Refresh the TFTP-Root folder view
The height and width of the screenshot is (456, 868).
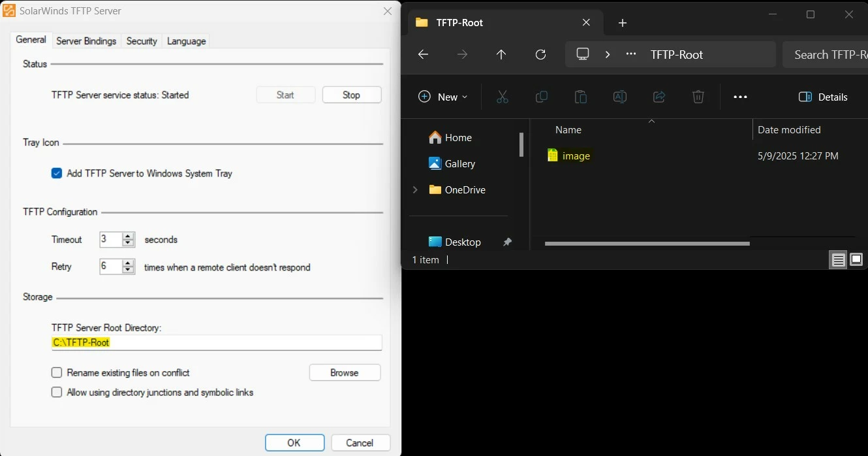[x=540, y=55]
